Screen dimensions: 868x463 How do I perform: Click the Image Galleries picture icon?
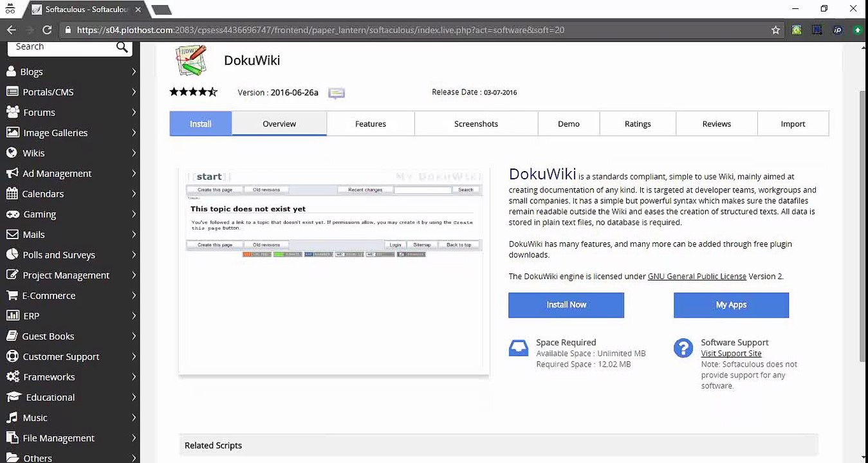click(12, 132)
